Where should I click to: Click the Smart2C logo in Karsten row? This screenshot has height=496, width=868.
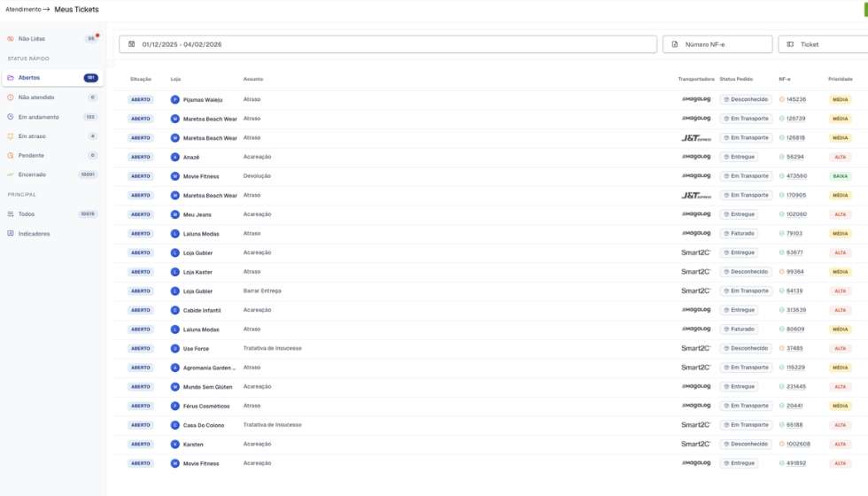pos(696,444)
